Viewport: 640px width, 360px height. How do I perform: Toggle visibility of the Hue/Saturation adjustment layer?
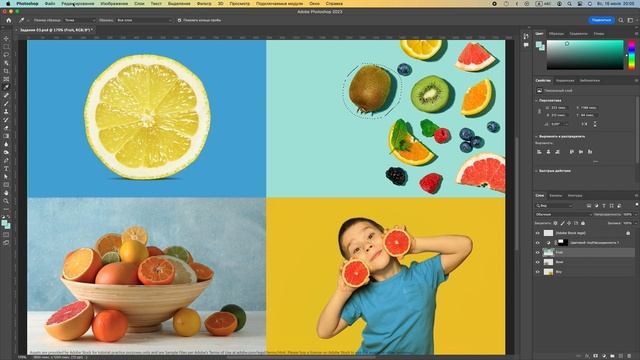pos(538,243)
